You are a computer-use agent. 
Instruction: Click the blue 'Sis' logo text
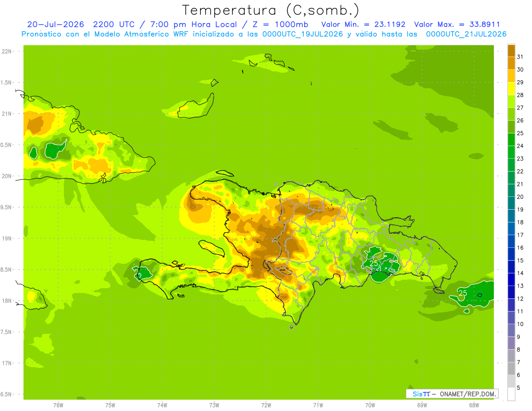pyautogui.click(x=417, y=394)
